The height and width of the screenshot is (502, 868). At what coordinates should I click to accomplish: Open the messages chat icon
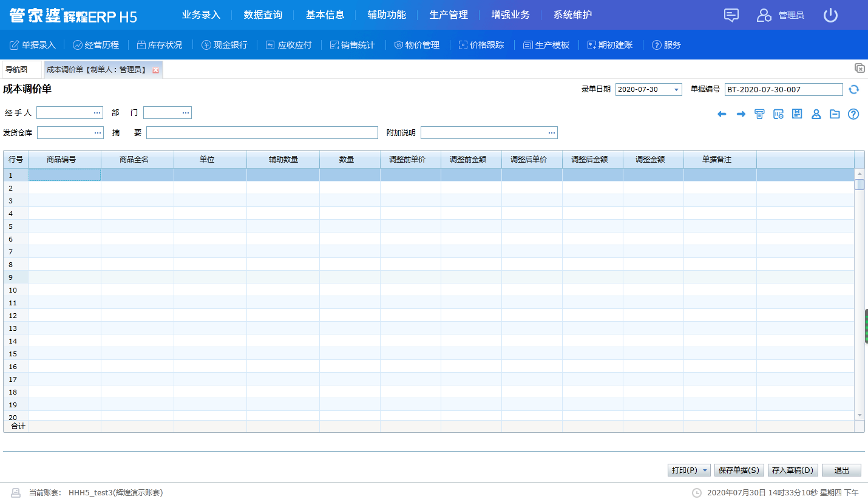[731, 15]
